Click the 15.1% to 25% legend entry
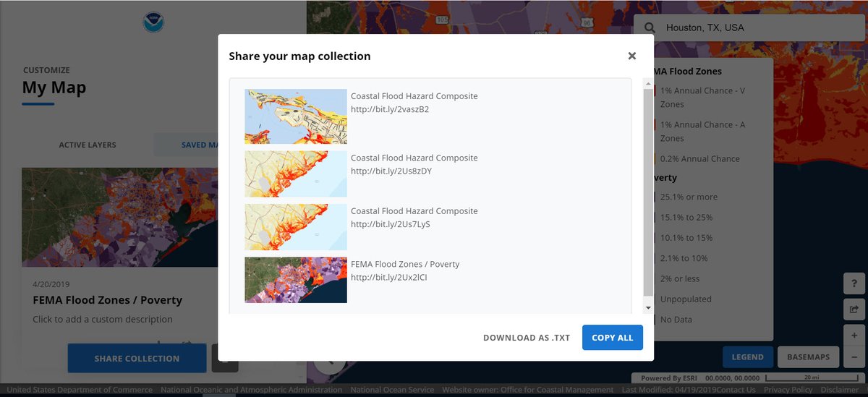Viewport: 868px width, 397px height. click(686, 217)
